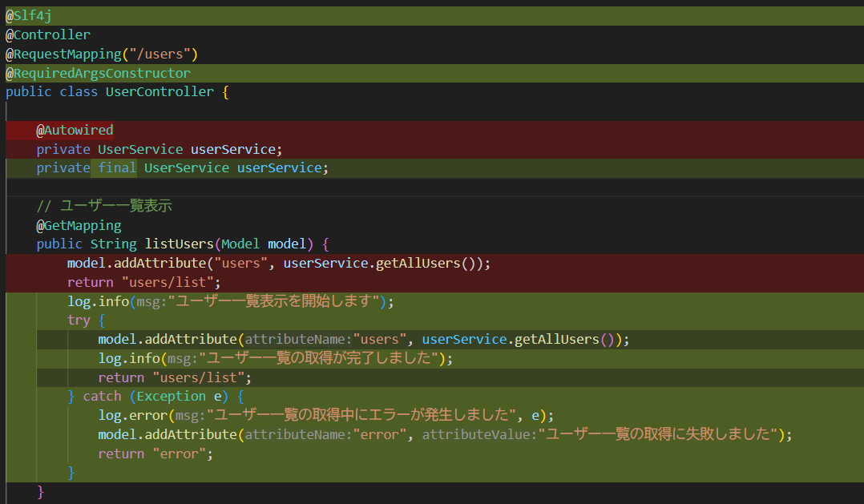
Task: Click the string 'ユーザー一覧の取得に失敗しました'
Action: click(x=658, y=434)
